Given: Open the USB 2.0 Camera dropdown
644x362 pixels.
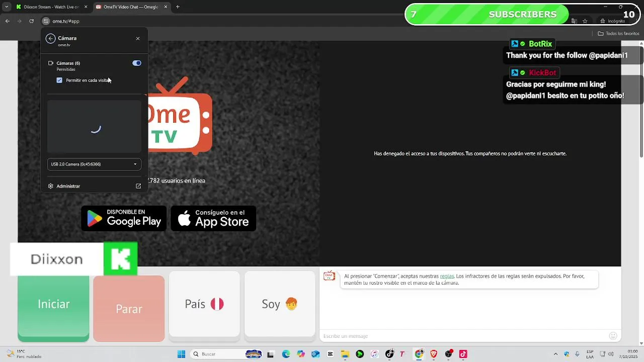Looking at the screenshot, I should click(94, 164).
